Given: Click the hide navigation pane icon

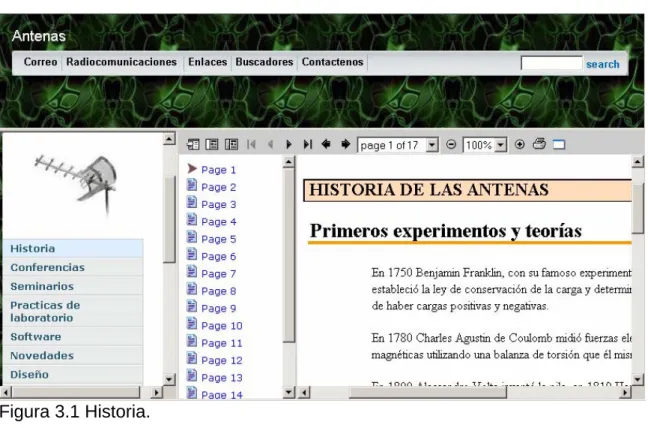Looking at the screenshot, I should coord(193,145).
